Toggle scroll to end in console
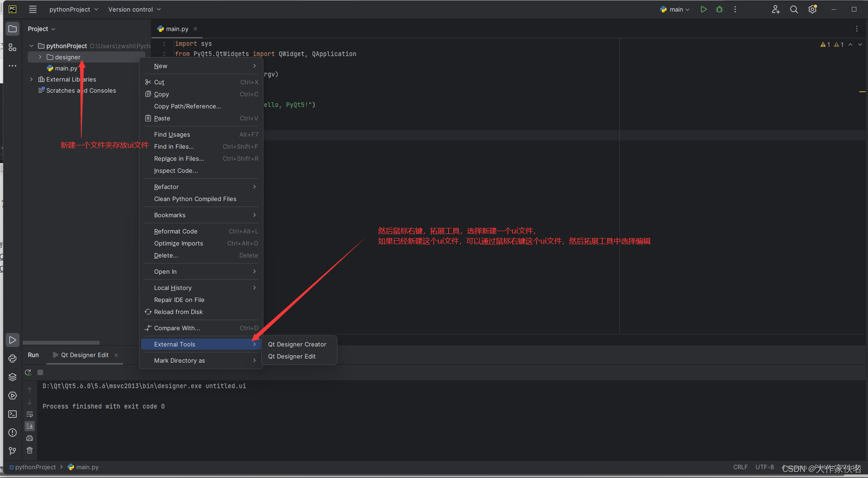 30,426
